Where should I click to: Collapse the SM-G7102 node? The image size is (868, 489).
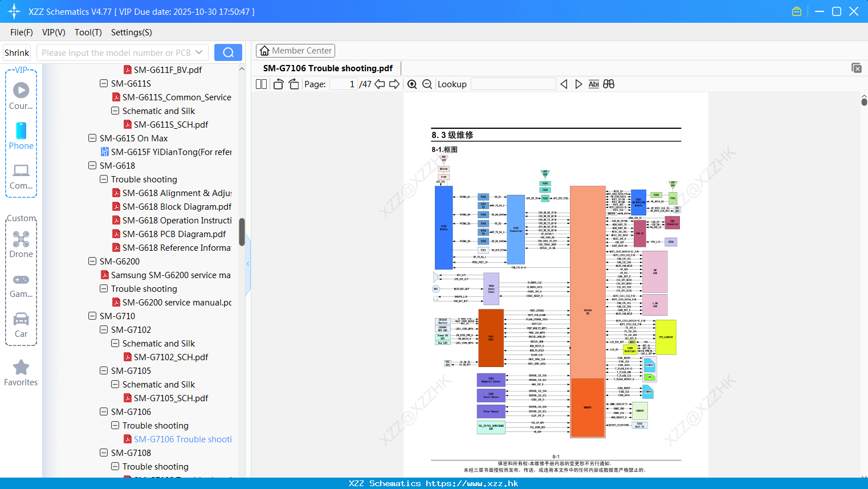pyautogui.click(x=104, y=329)
